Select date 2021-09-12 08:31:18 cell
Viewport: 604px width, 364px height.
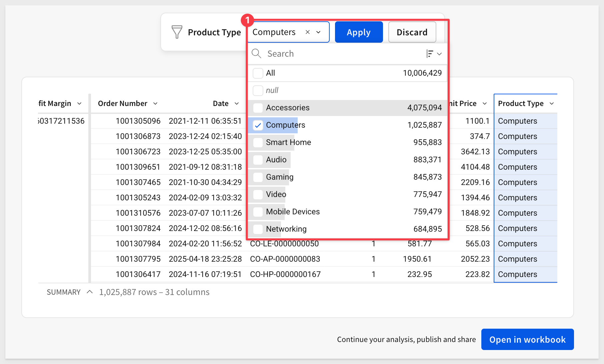(205, 167)
